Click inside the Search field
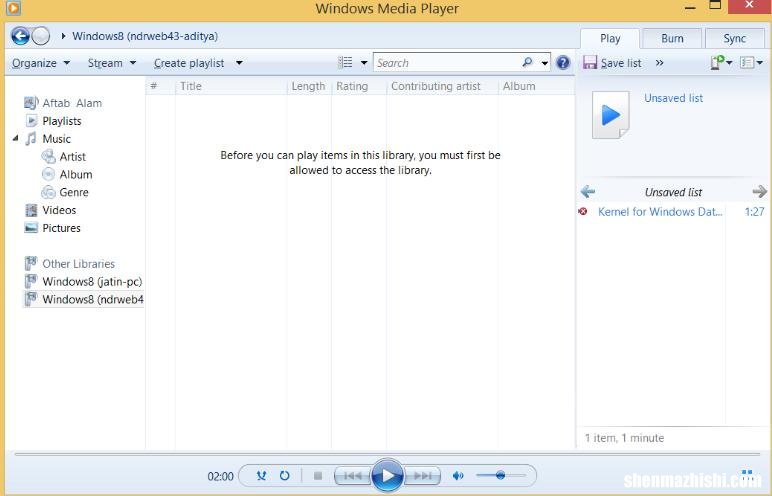Viewport: 772px width, 496px height. 447,63
